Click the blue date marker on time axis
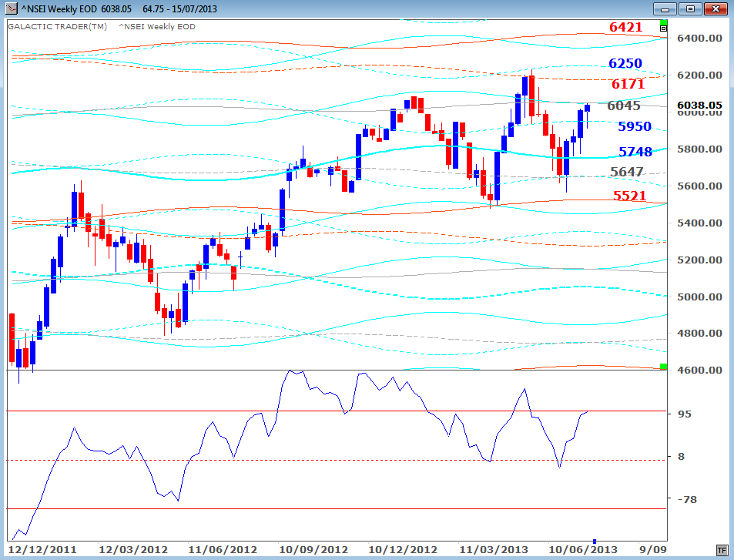This screenshot has width=734, height=560. [x=595, y=542]
